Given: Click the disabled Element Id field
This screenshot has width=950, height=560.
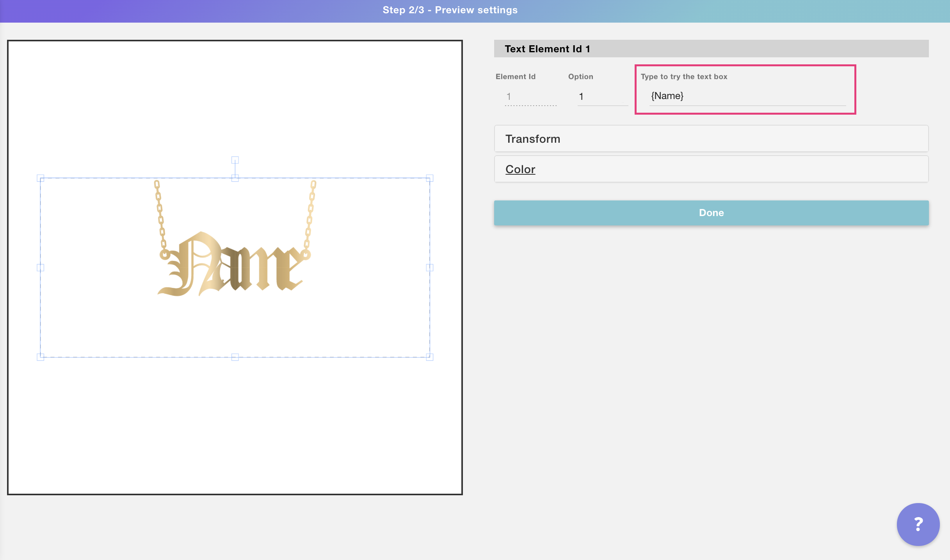Looking at the screenshot, I should tap(530, 97).
